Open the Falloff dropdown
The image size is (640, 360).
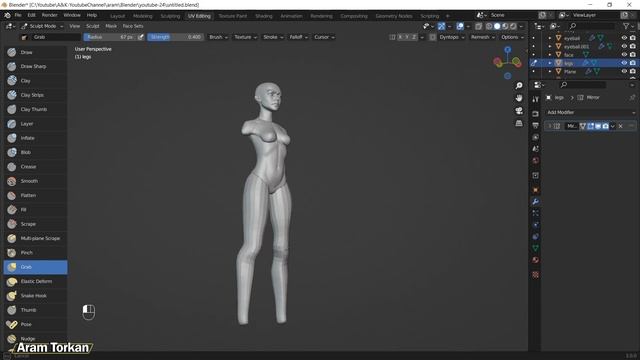(298, 37)
